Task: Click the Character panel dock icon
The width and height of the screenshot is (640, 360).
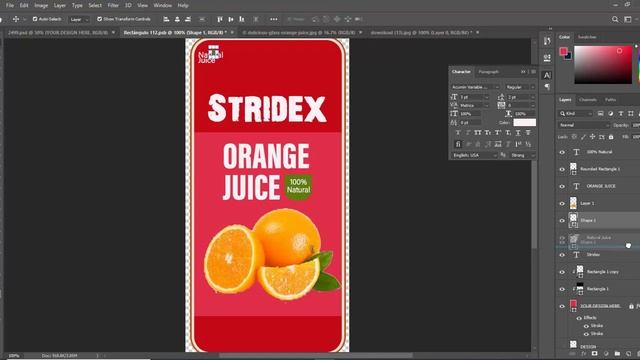Action: 547,75
